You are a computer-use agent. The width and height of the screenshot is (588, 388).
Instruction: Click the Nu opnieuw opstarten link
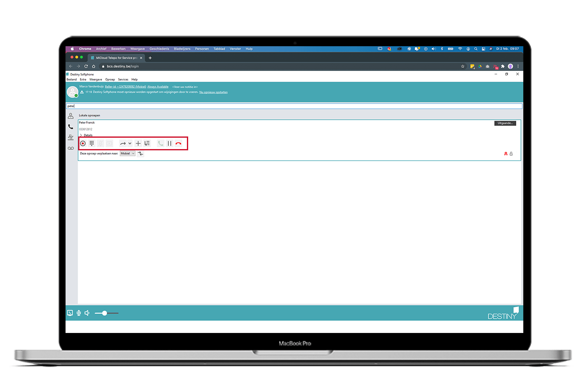coord(213,92)
